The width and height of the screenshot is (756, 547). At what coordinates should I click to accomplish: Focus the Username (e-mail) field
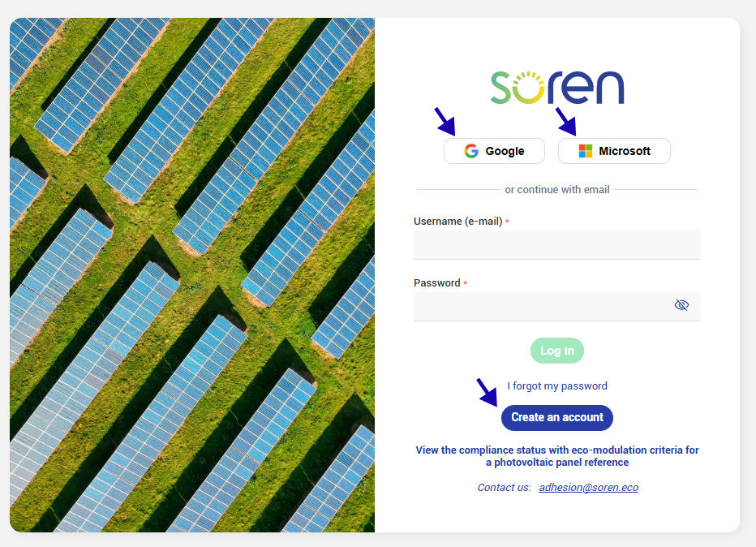[557, 245]
